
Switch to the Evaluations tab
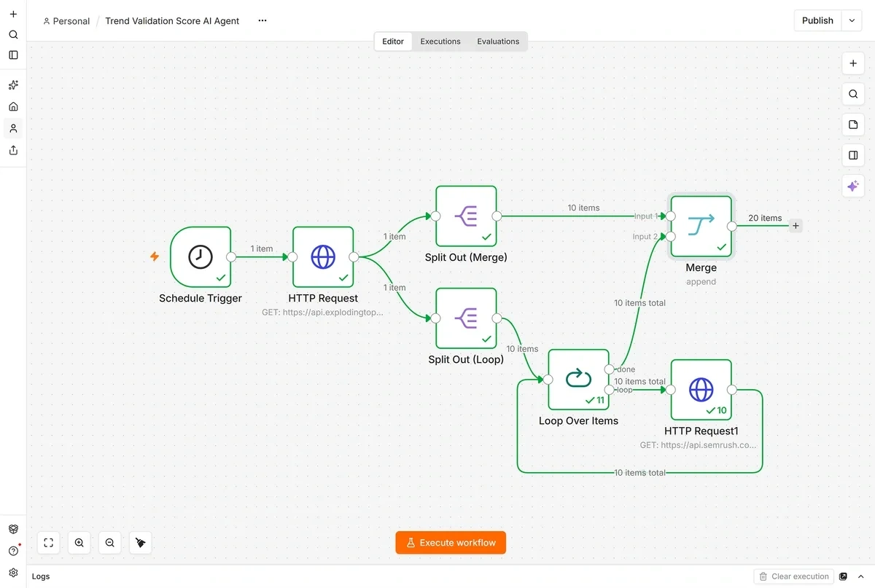(498, 42)
